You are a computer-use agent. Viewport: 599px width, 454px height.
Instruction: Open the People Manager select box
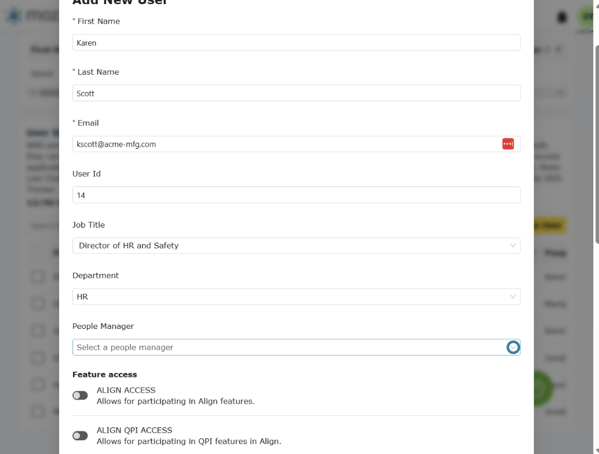pyautogui.click(x=296, y=347)
